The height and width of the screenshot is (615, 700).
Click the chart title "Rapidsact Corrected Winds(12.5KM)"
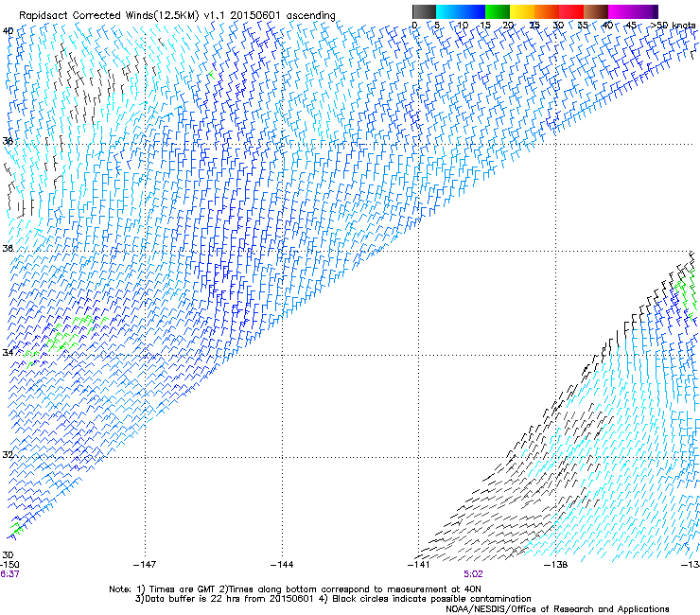(x=109, y=16)
